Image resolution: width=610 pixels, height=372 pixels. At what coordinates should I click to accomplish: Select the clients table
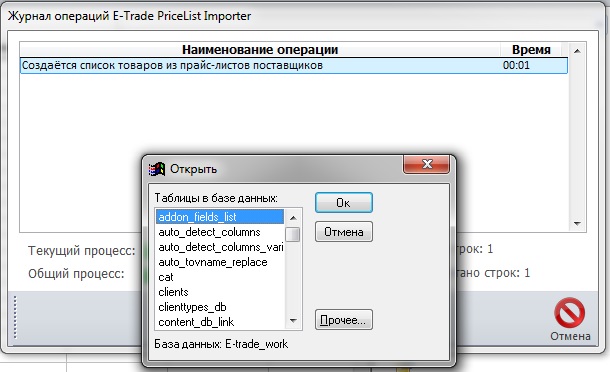tap(220, 292)
